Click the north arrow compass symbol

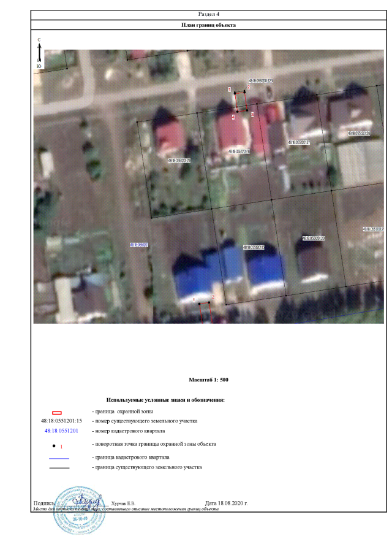point(39,54)
